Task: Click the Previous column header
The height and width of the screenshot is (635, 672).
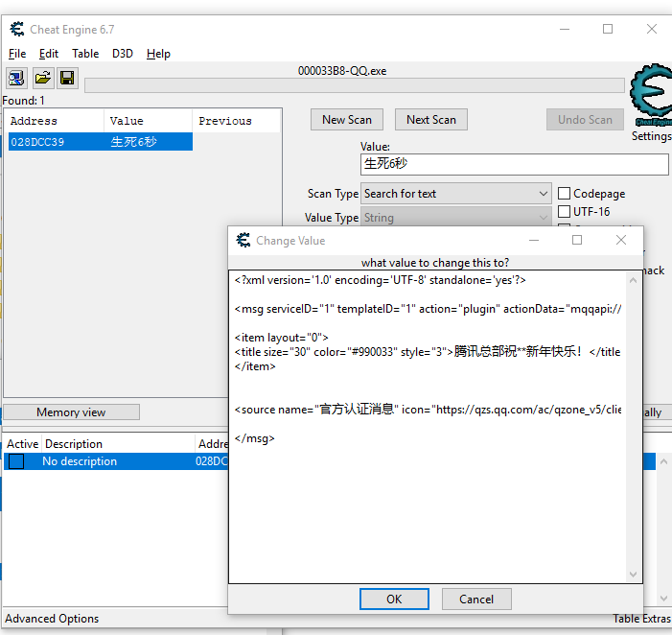Action: [x=237, y=121]
